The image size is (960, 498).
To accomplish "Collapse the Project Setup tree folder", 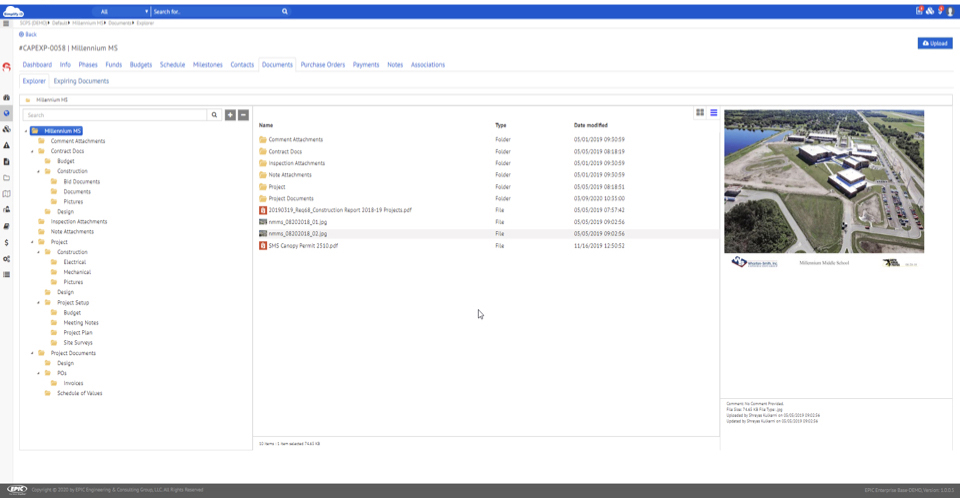I will (x=39, y=302).
